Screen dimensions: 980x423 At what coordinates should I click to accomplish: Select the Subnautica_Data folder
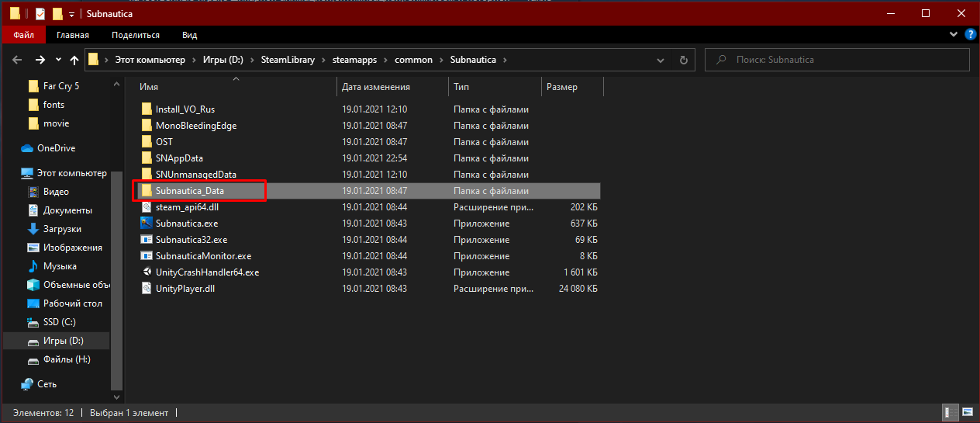[190, 191]
